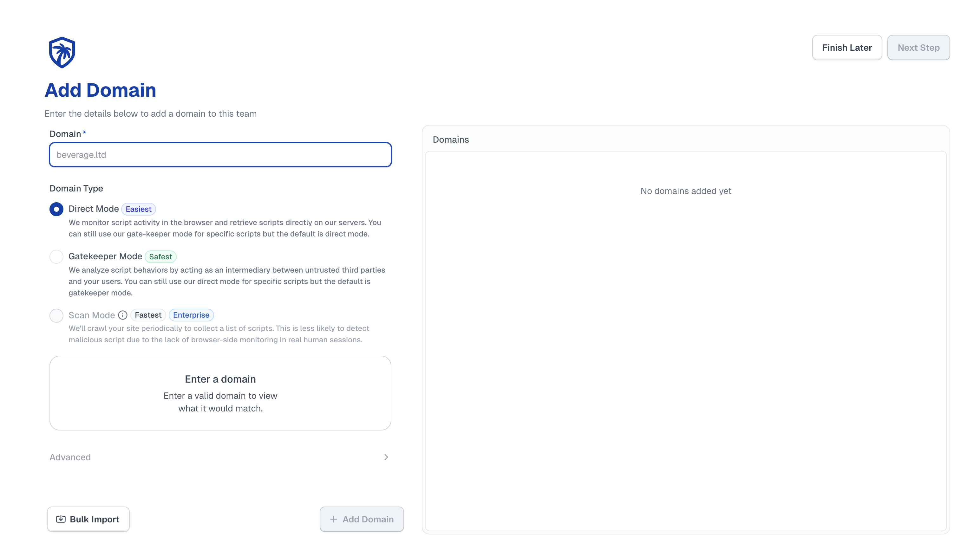Screen dimensions: 980x556
Task: Select the Scan Mode radio button
Action: click(x=56, y=315)
